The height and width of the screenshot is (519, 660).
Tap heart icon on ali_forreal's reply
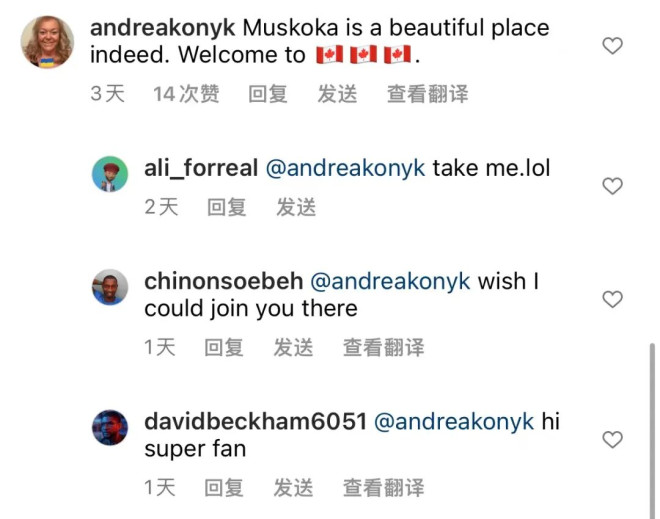[x=612, y=186]
